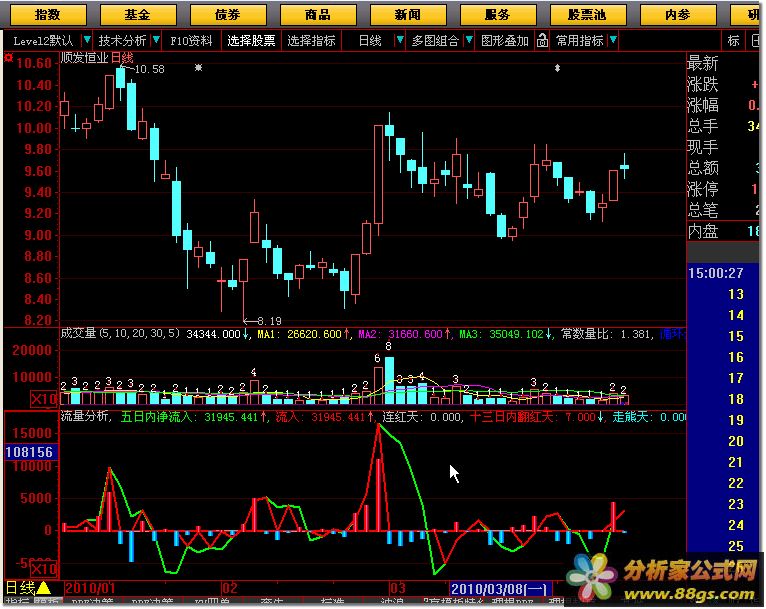This screenshot has width=766, height=609.
Task: Click the 常数量比: 1.381 readout
Action: pyautogui.click(x=605, y=334)
